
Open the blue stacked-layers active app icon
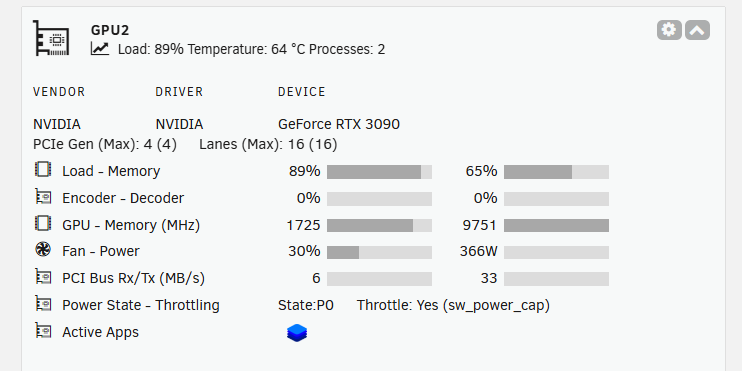[297, 333]
